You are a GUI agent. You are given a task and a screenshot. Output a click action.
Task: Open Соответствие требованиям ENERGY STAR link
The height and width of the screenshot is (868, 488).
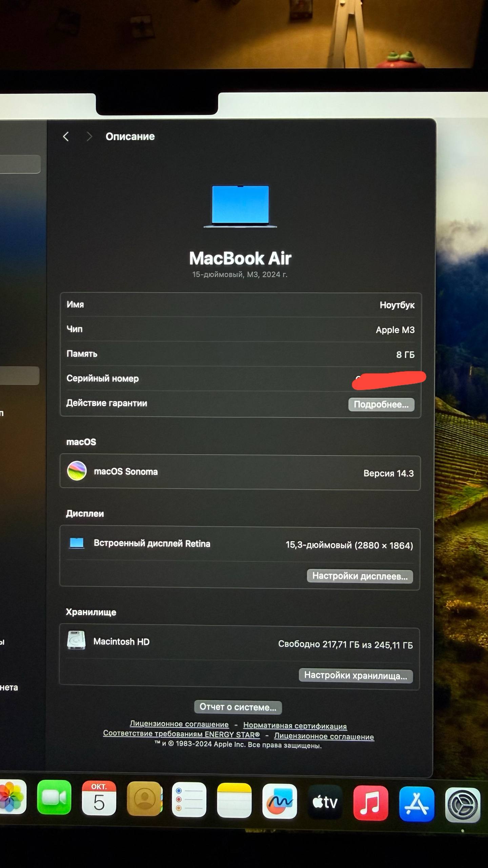(x=181, y=734)
